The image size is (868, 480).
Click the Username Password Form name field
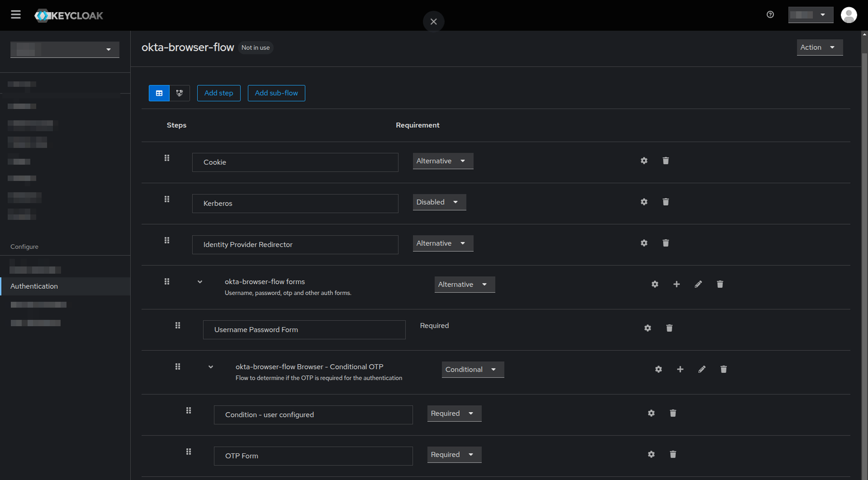304,329
